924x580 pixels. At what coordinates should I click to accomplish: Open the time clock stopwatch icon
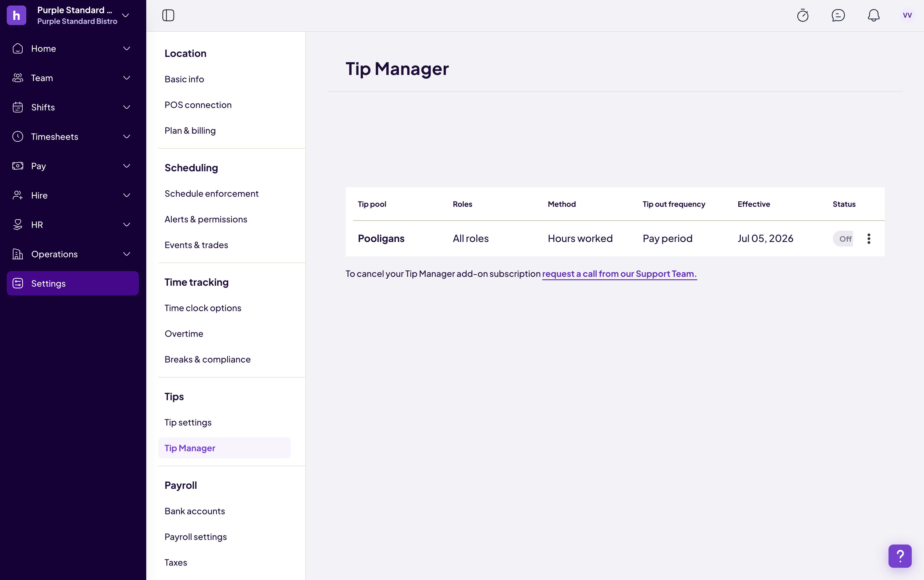pos(803,15)
